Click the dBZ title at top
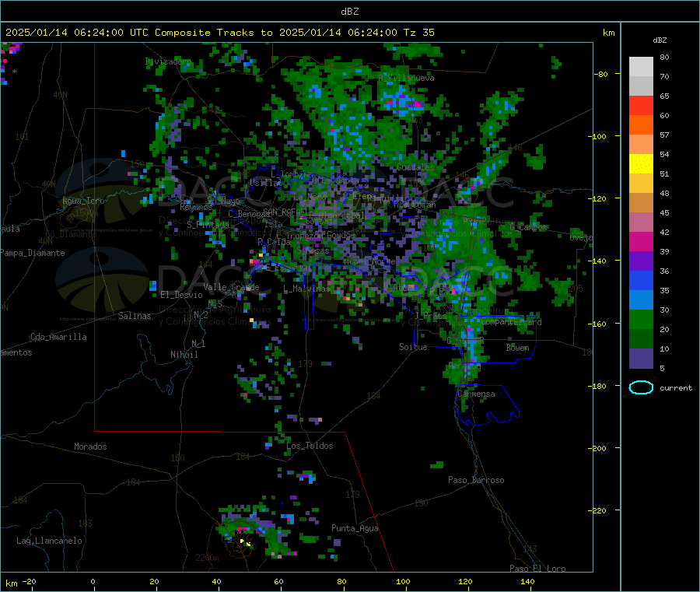Image resolution: width=700 pixels, height=592 pixels. [349, 12]
